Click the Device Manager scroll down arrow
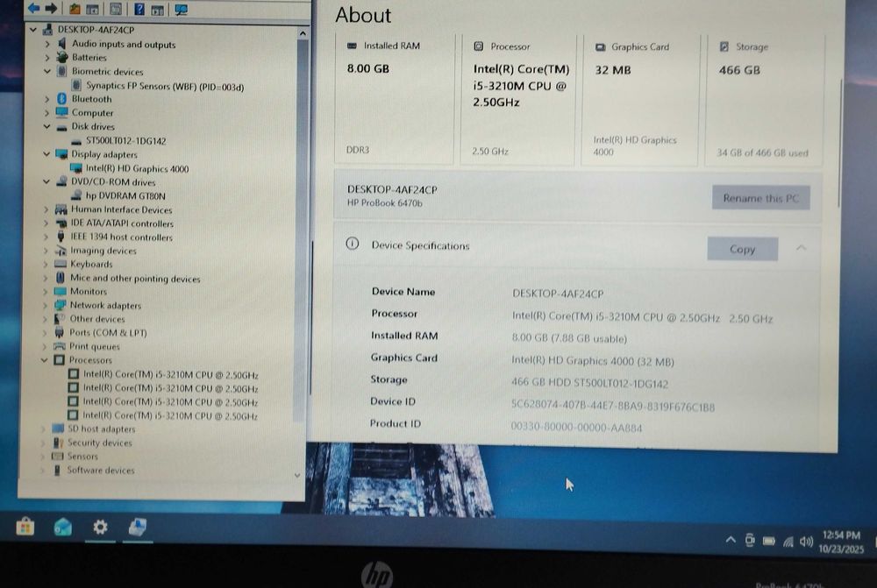This screenshot has height=588, width=877. click(297, 475)
